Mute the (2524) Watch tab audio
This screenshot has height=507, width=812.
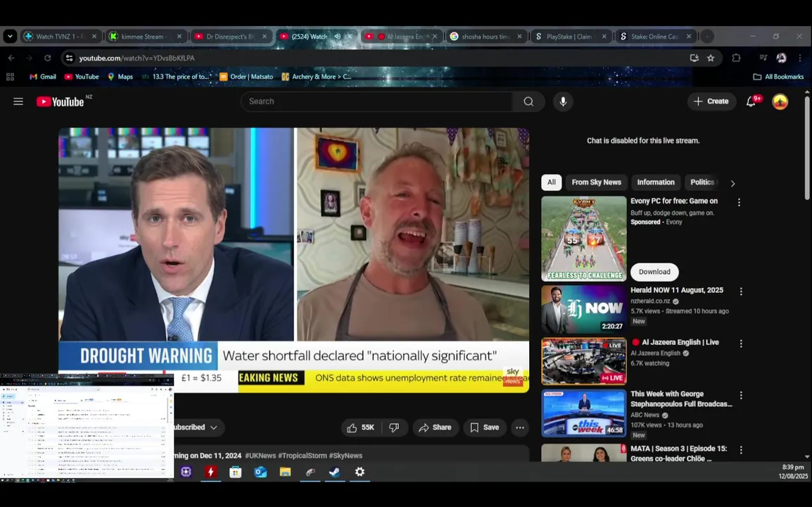coord(338,37)
